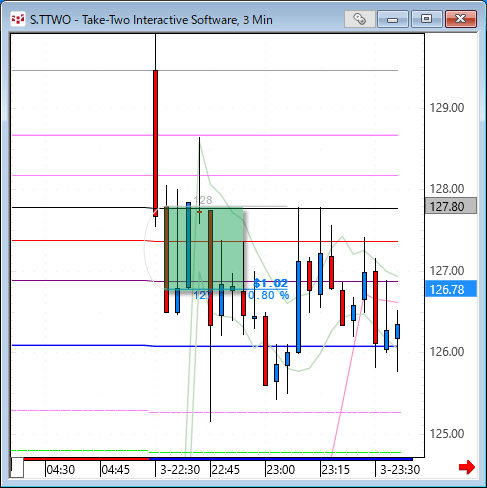This screenshot has width=487, height=488.
Task: Click the 22:45 time axis label
Action: click(226, 470)
